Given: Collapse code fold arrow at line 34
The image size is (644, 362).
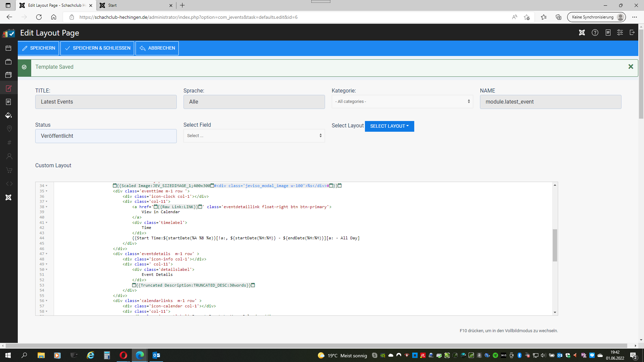Looking at the screenshot, I should coord(47,186).
